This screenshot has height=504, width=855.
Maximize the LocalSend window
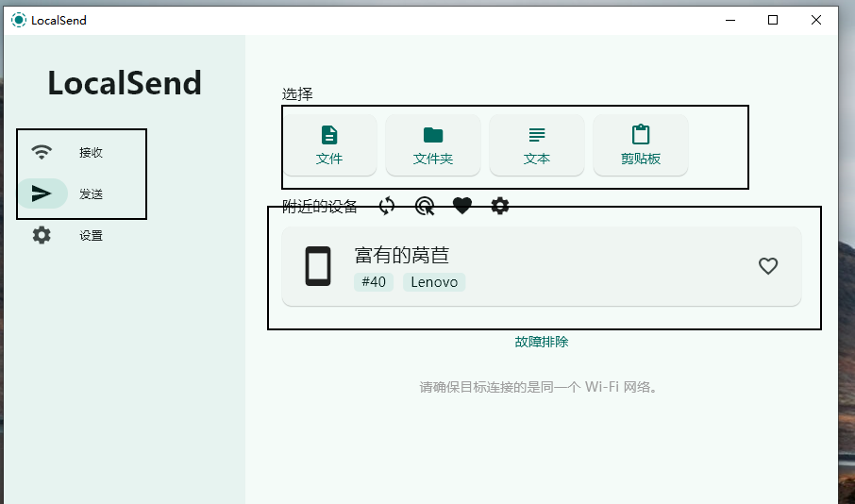pyautogui.click(x=773, y=20)
